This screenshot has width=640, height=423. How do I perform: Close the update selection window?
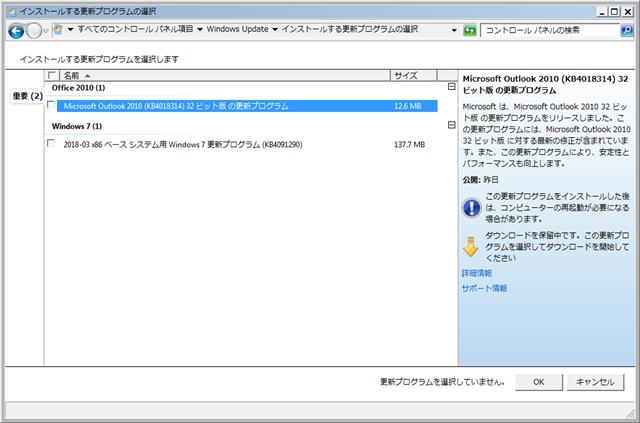[627, 11]
